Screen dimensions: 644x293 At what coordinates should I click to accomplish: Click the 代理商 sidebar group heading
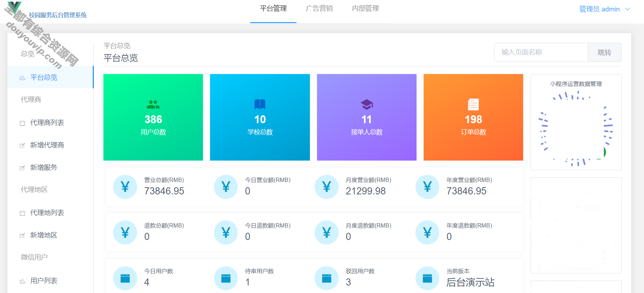31,100
